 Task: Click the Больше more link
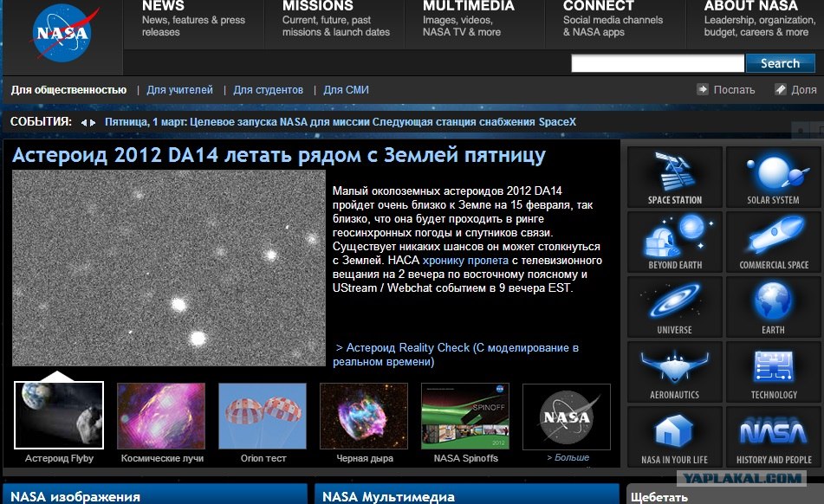pyautogui.click(x=568, y=457)
